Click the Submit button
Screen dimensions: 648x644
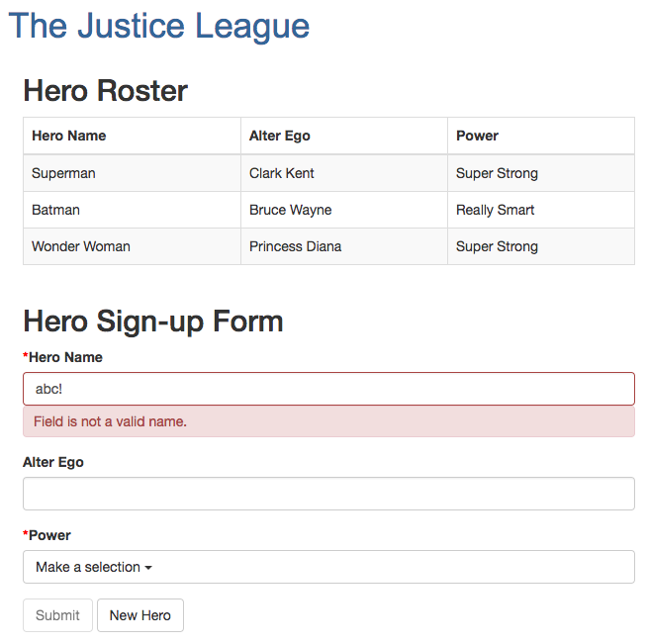coord(57,615)
